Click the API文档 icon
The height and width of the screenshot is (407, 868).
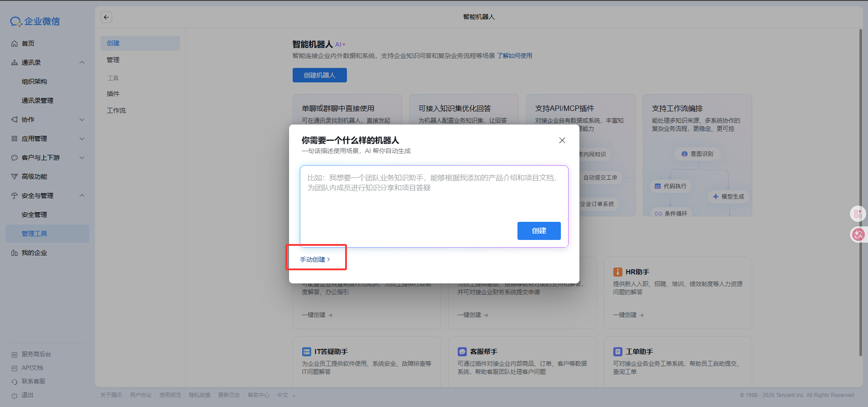14,368
